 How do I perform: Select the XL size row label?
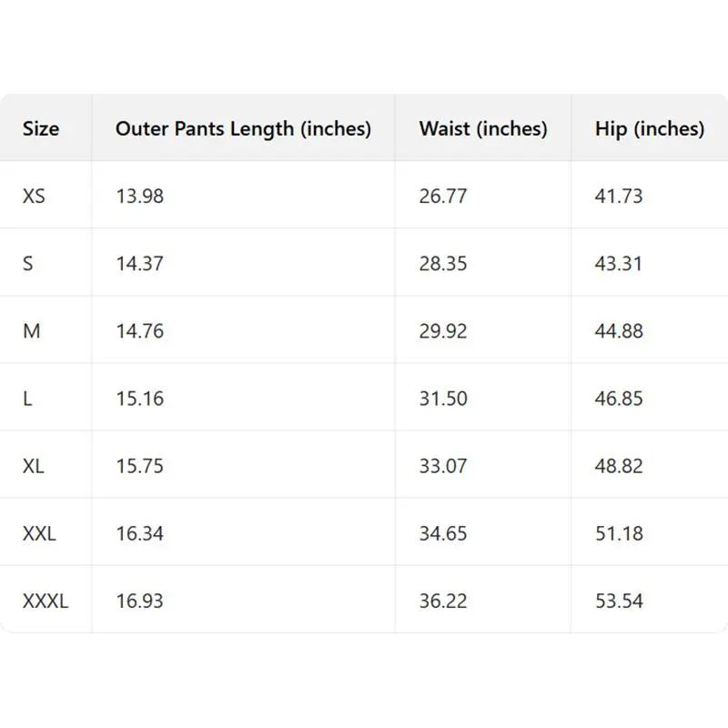(34, 466)
